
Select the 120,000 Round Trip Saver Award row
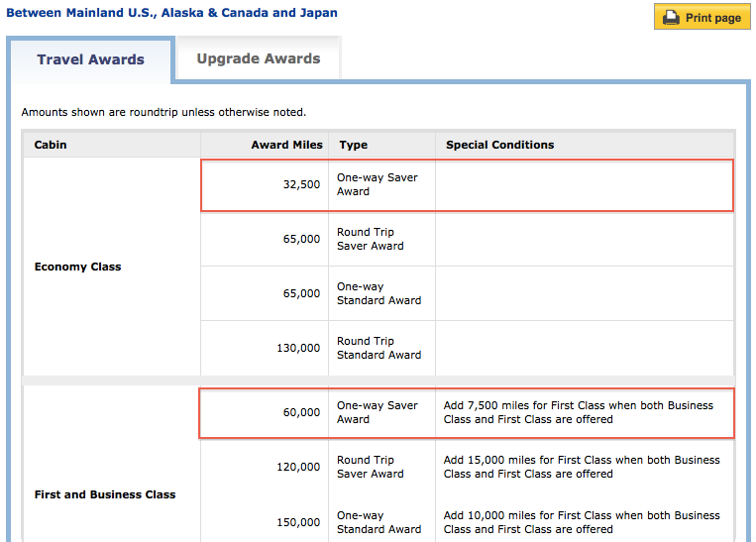[468, 467]
